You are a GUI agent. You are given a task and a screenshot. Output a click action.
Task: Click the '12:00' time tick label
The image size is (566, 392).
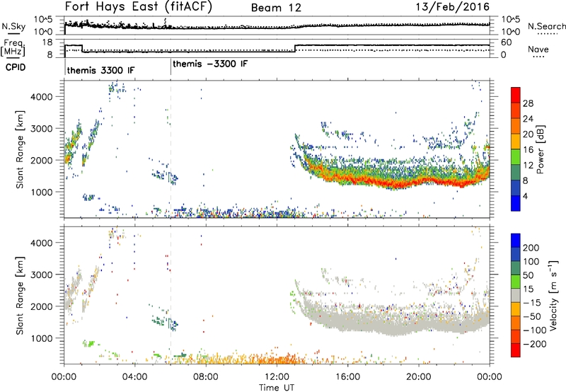click(277, 377)
